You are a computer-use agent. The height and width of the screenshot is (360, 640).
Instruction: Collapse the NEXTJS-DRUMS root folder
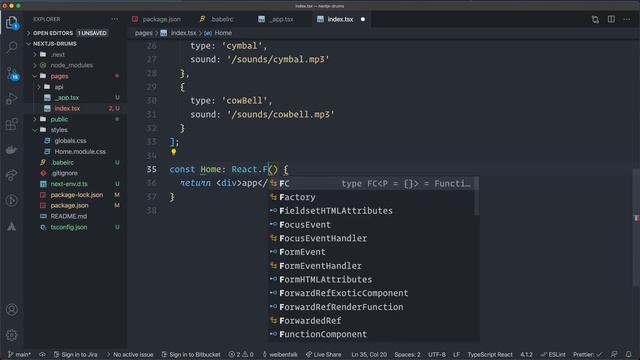click(55, 44)
